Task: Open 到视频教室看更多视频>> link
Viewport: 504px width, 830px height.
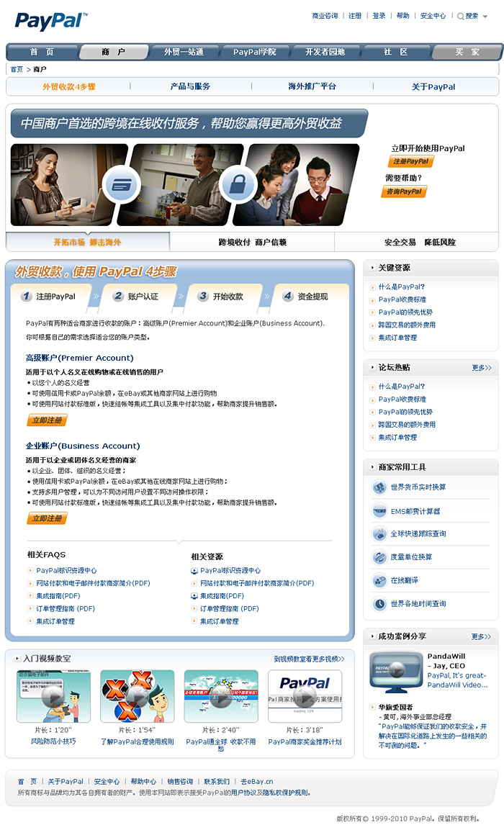Action: pos(309,659)
